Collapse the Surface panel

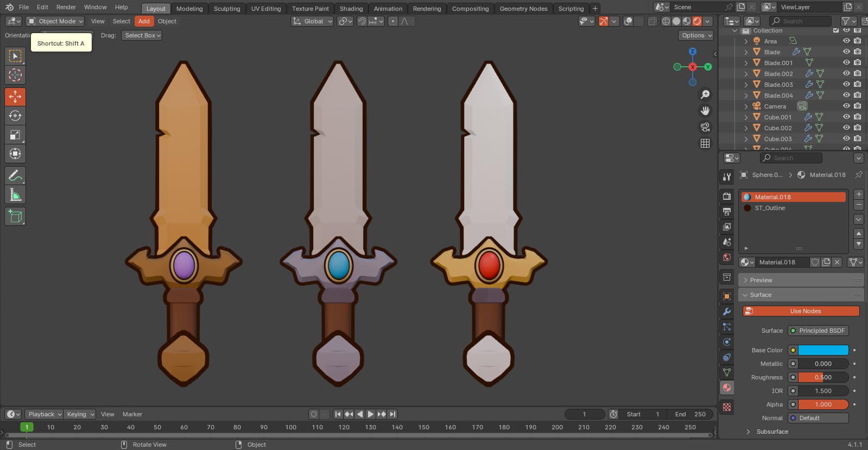[x=801, y=295]
